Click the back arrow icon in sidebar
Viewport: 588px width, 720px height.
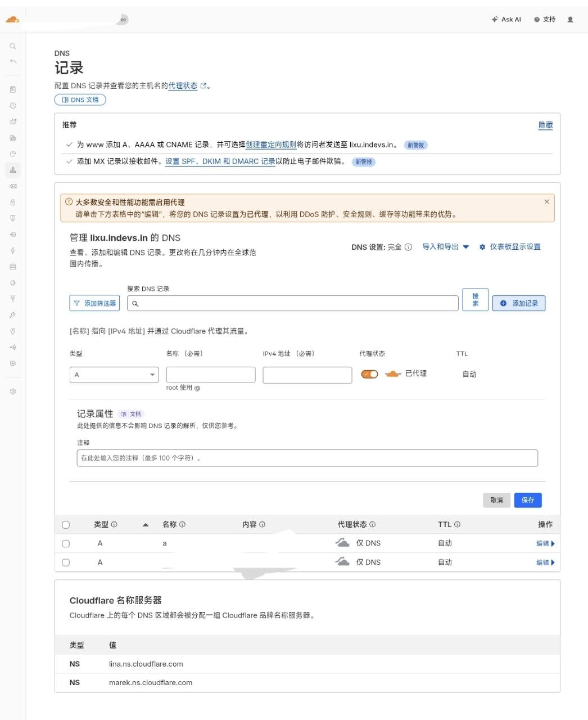coord(13,62)
